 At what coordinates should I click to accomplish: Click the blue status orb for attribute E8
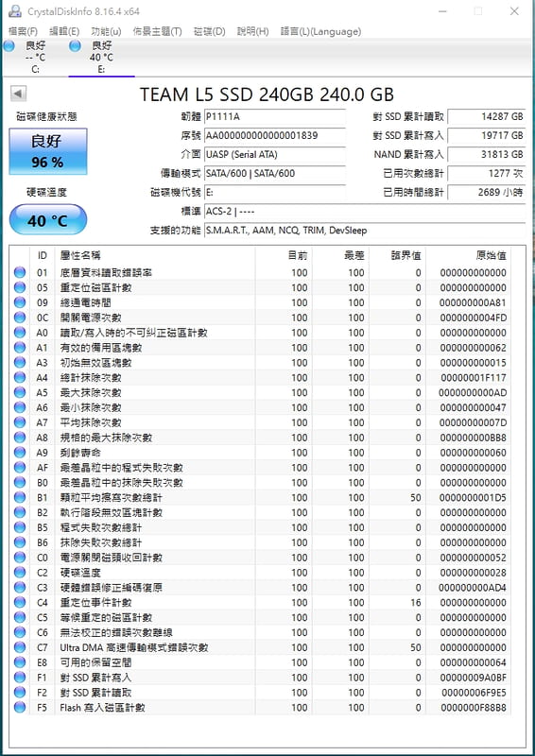(x=20, y=662)
